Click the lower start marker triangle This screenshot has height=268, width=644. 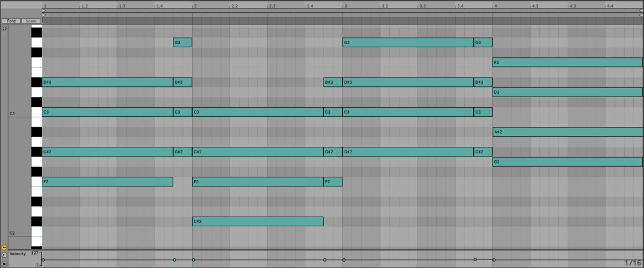pyautogui.click(x=44, y=14)
